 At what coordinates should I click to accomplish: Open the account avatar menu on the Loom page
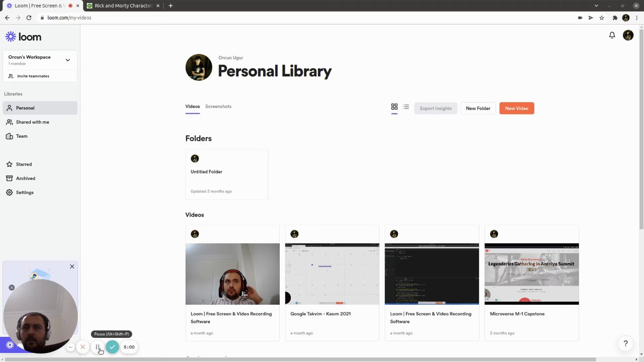pos(628,35)
